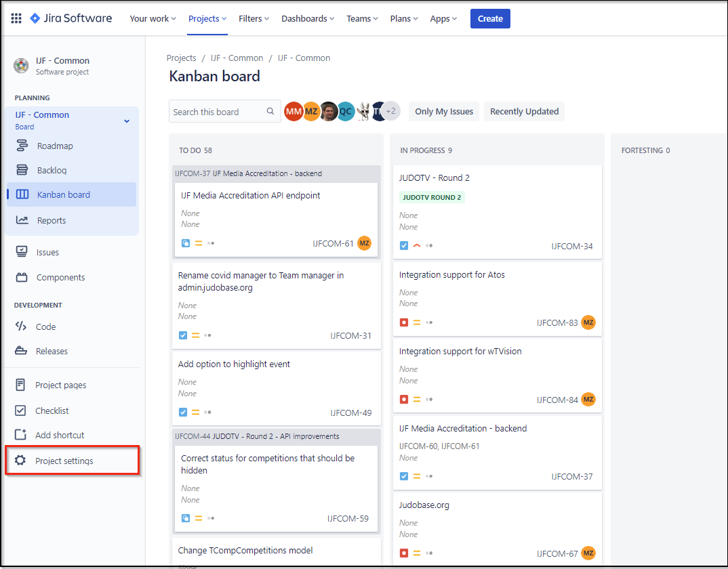The height and width of the screenshot is (569, 728).
Task: Click the Backlog icon in sidebar
Action: [x=22, y=170]
